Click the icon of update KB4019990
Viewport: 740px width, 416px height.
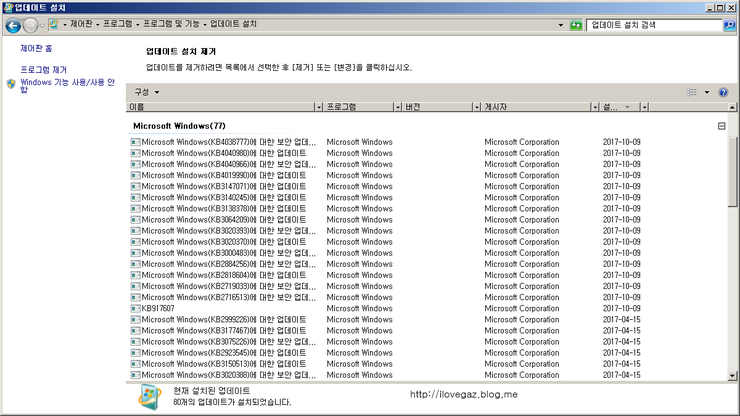pos(135,175)
